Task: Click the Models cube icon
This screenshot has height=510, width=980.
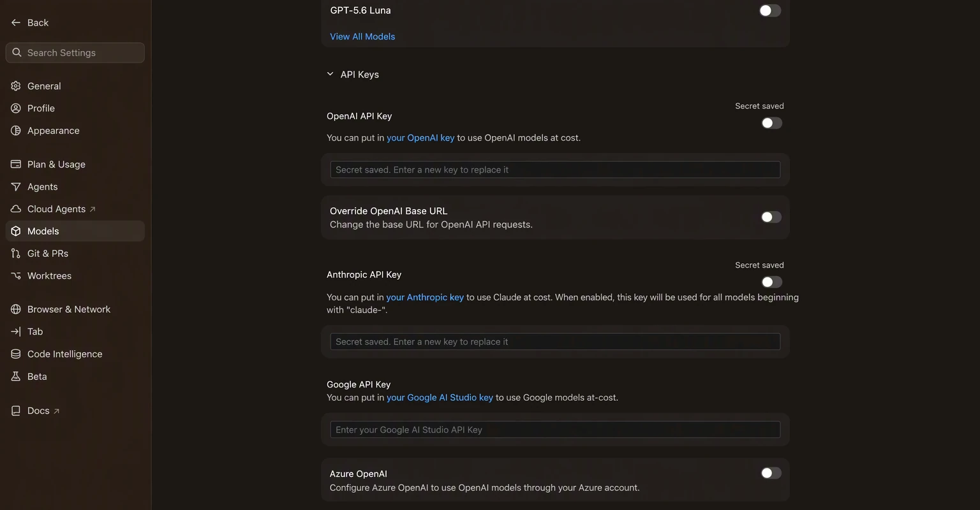Action: pos(16,231)
